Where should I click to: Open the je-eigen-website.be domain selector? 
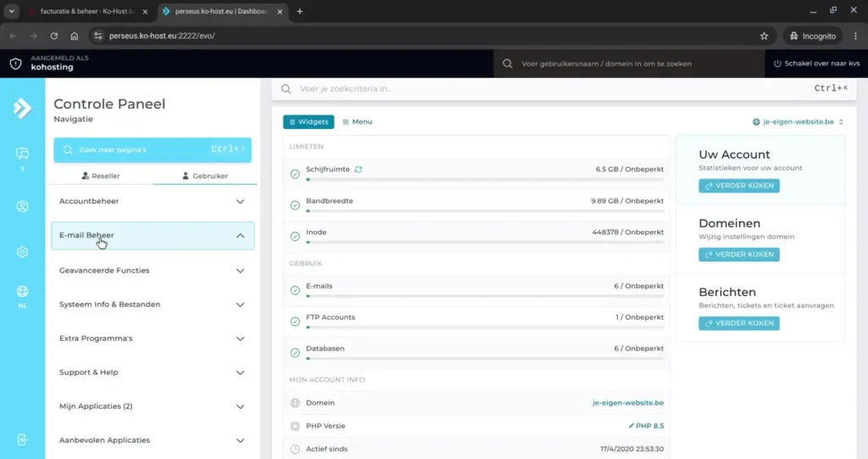pos(798,122)
